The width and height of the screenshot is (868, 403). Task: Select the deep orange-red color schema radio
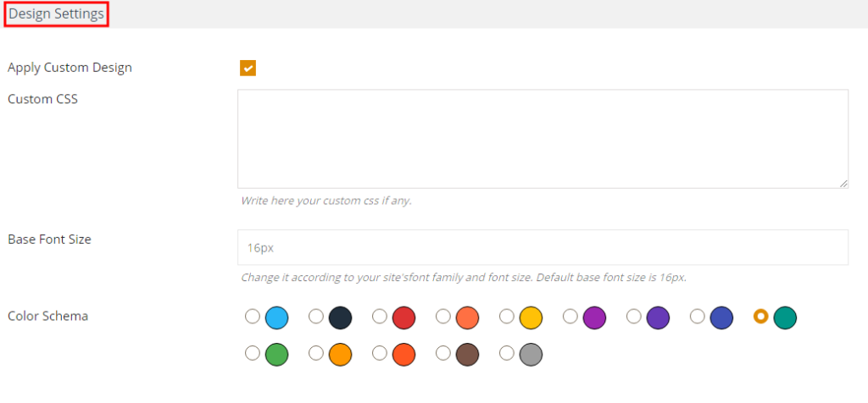[380, 353]
